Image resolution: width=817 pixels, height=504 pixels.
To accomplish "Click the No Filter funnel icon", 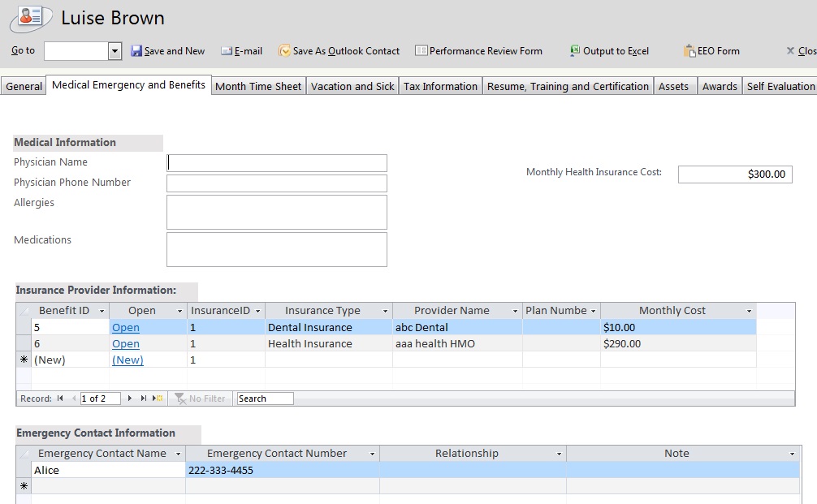I will pyautogui.click(x=180, y=398).
